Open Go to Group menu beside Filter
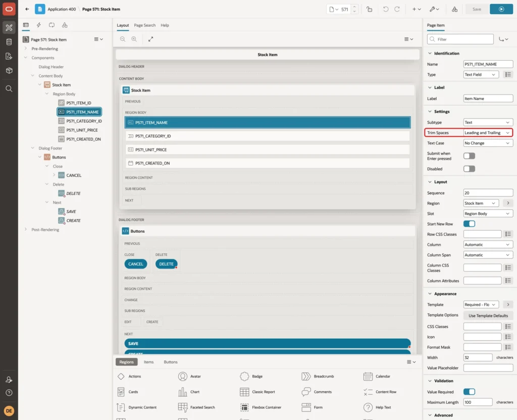This screenshot has width=517, height=420. click(x=503, y=39)
